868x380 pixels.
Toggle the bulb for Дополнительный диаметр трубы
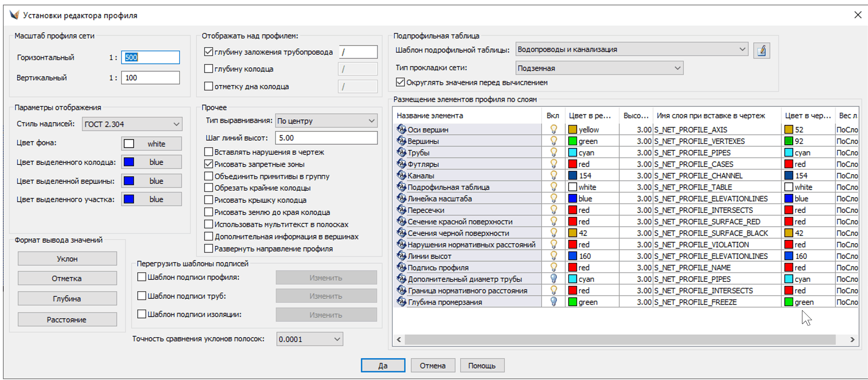(553, 279)
